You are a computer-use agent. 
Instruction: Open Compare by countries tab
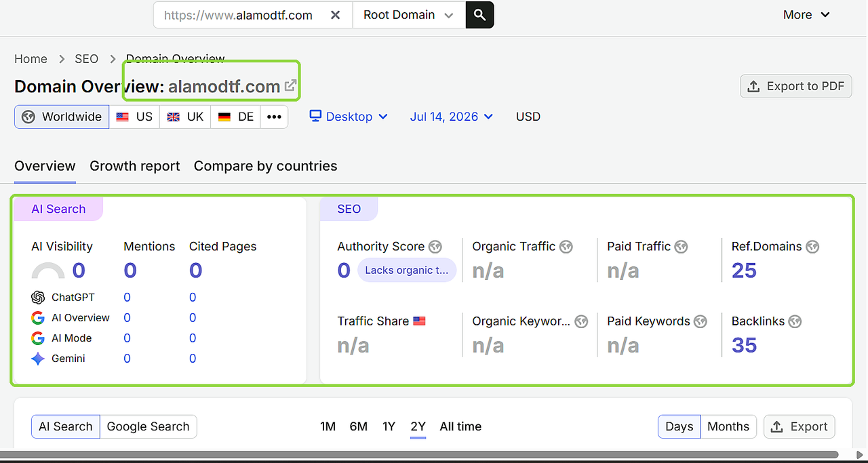tap(265, 166)
